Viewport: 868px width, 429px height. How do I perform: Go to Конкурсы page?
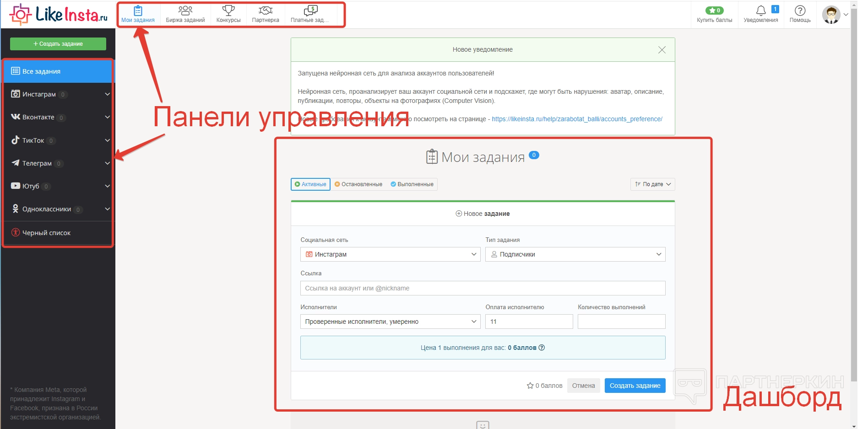(x=228, y=14)
